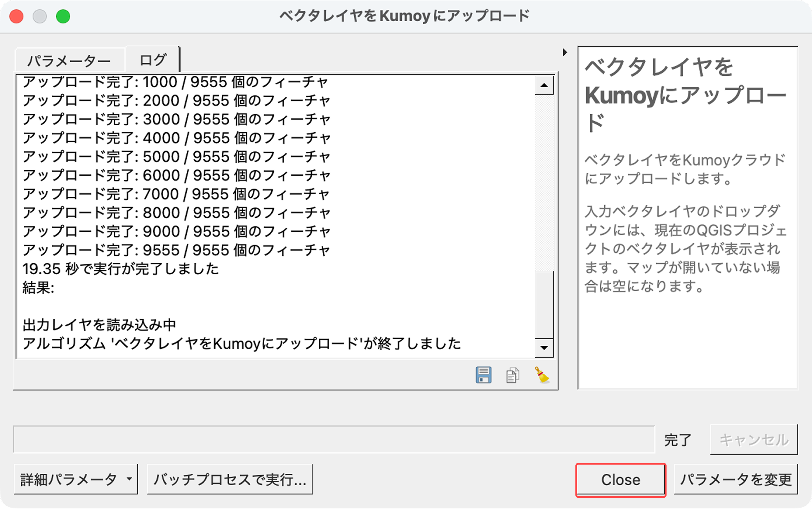812x509 pixels.
Task: Click the disabled キャンセル button
Action: [754, 439]
